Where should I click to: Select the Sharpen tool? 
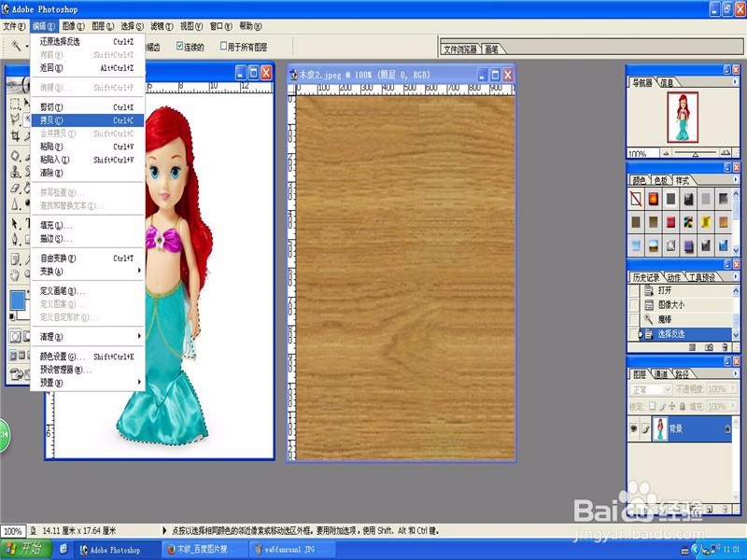(15, 203)
